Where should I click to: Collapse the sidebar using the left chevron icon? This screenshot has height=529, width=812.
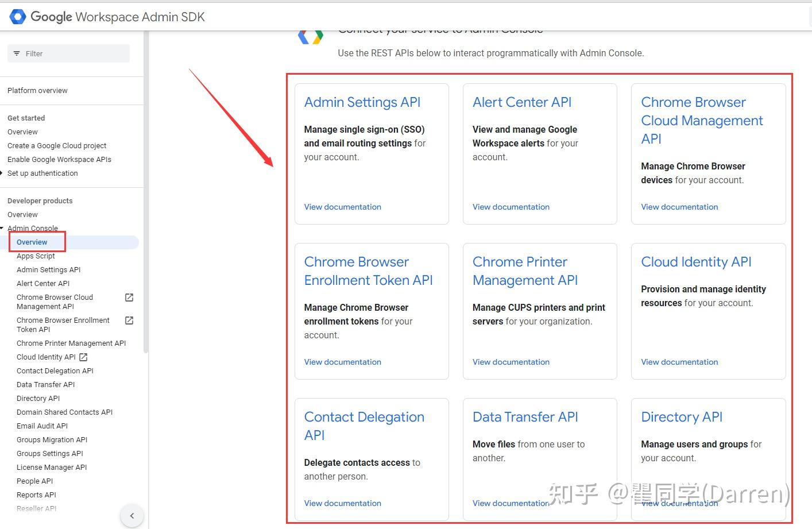(x=132, y=516)
